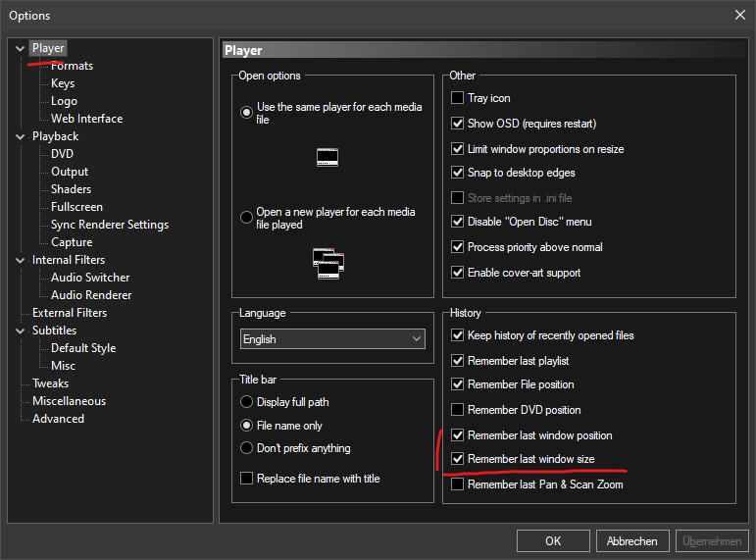Open the Miscellaneous settings page
Screen dimensions: 756x560
69,401
